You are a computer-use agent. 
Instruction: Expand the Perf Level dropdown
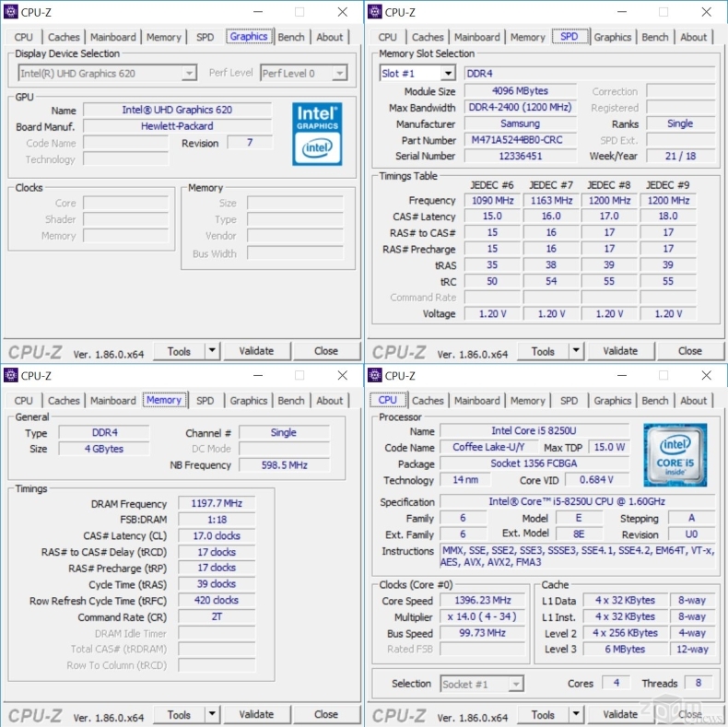click(x=338, y=73)
